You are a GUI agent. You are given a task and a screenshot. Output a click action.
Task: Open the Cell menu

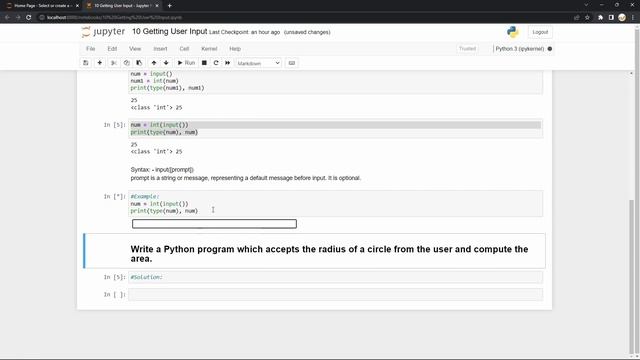pyautogui.click(x=184, y=49)
